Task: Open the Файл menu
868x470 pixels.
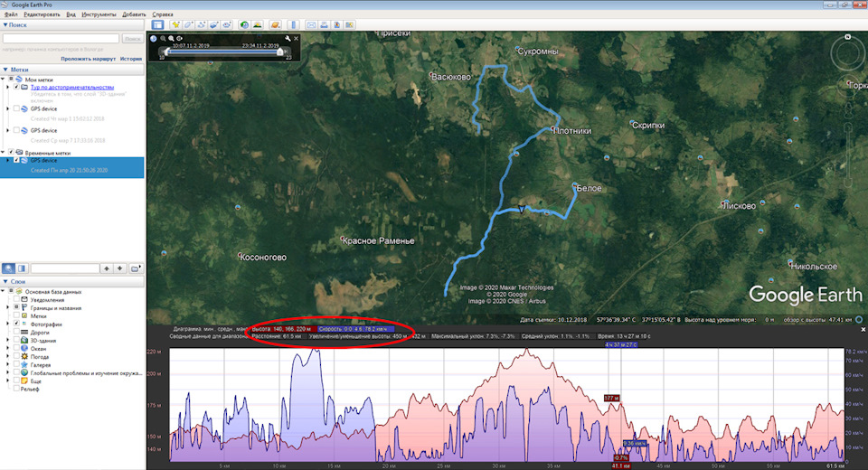Action: (11, 14)
